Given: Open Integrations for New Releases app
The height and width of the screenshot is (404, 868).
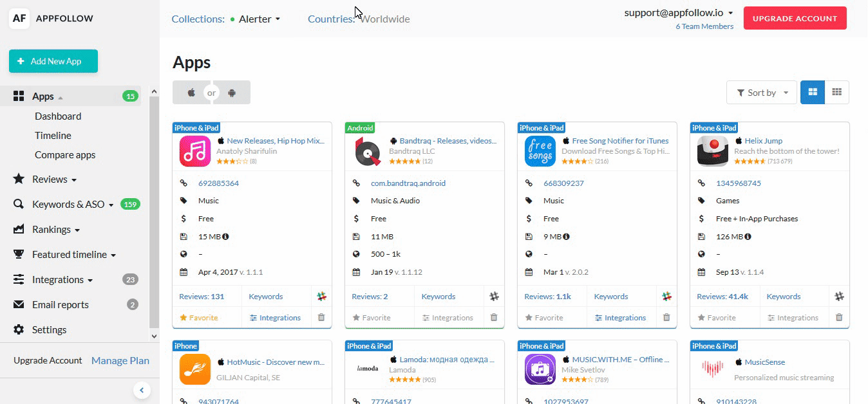Looking at the screenshot, I should coord(275,318).
